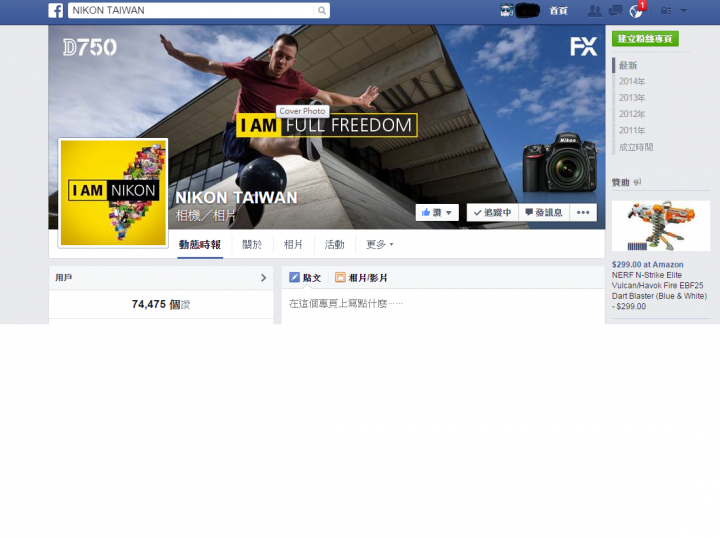The height and width of the screenshot is (538, 720).
Task: Expand the 用戶 section chevron
Action: pos(264,278)
